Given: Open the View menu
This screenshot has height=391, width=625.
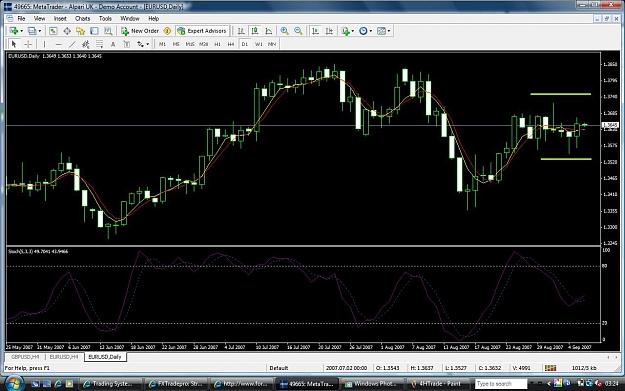Looking at the screenshot, I should pyautogui.click(x=39, y=18).
